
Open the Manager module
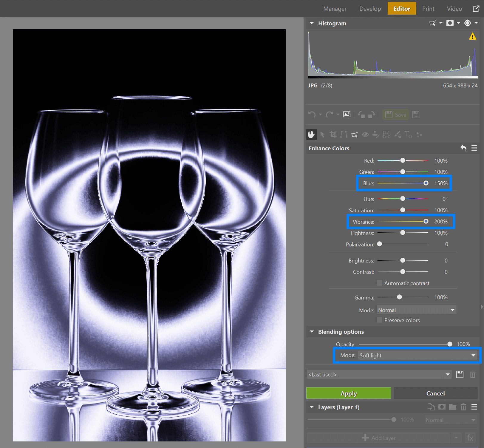335,8
